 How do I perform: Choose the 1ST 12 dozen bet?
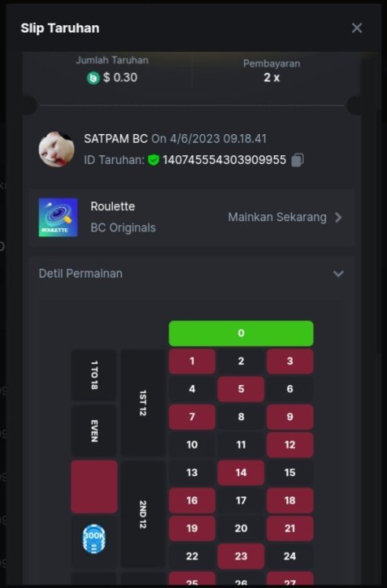(143, 403)
